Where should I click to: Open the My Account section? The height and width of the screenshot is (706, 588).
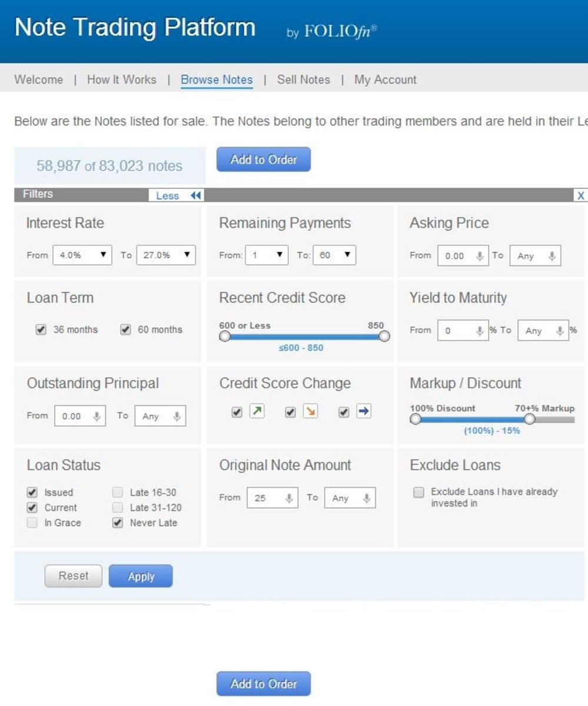click(x=384, y=79)
